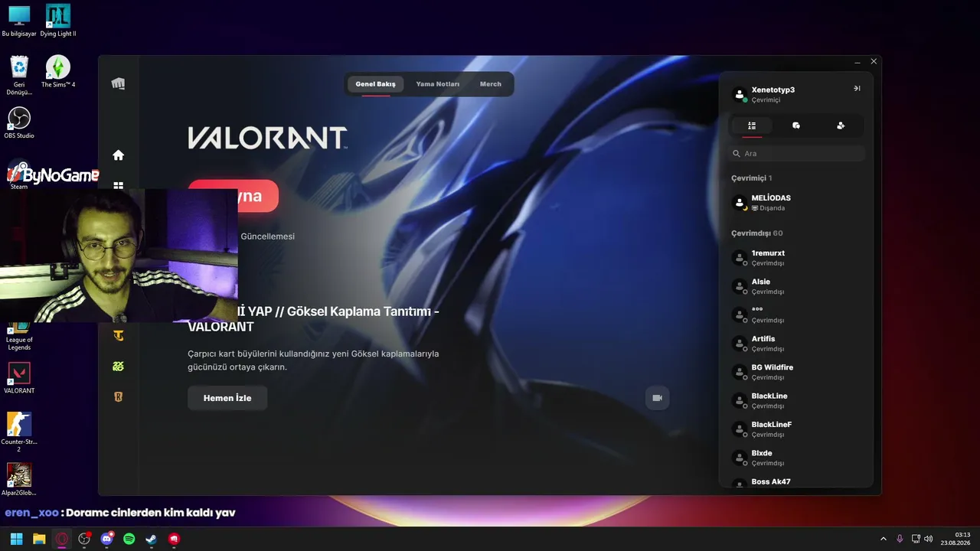Select friend BG Wildfire in the list
Image resolution: width=980 pixels, height=551 pixels.
tap(796, 372)
